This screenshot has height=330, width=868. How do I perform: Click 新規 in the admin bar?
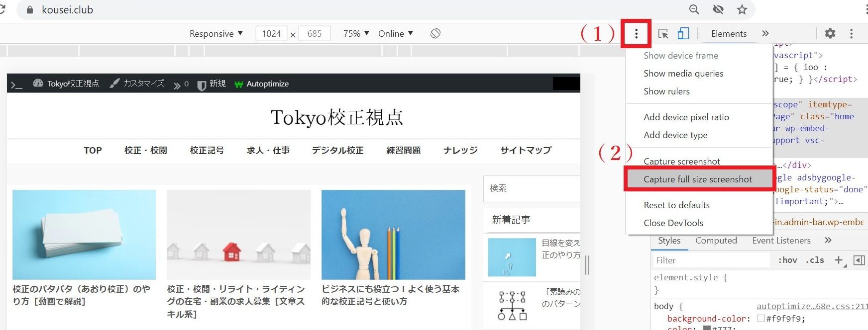click(x=212, y=83)
